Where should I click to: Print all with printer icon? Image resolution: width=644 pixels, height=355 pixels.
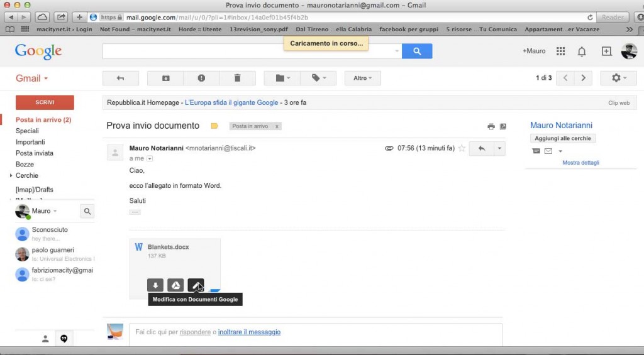pyautogui.click(x=491, y=126)
